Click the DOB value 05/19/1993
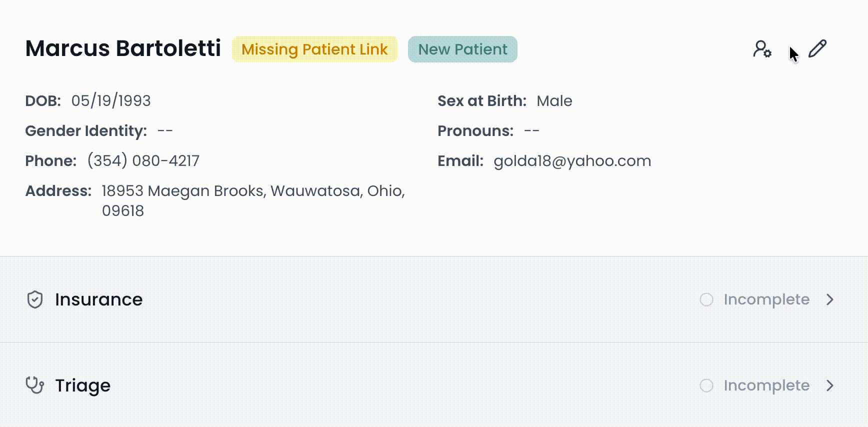Viewport: 868px width, 427px height. [111, 101]
